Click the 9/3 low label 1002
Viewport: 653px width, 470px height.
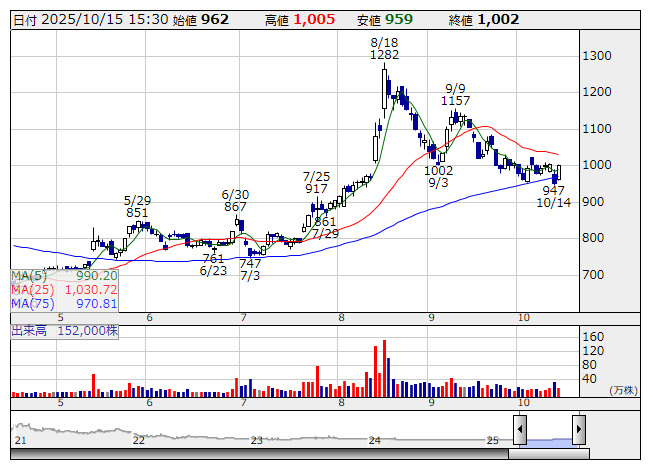(439, 171)
